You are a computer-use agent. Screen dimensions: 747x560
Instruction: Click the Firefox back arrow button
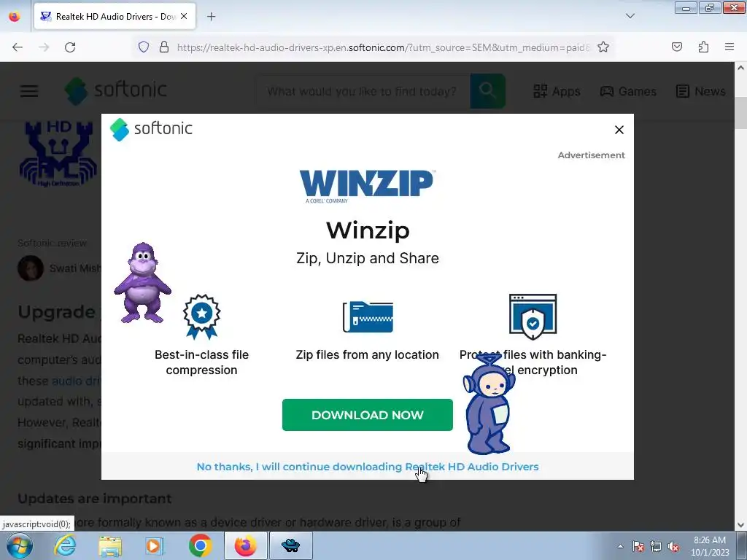pos(18,47)
